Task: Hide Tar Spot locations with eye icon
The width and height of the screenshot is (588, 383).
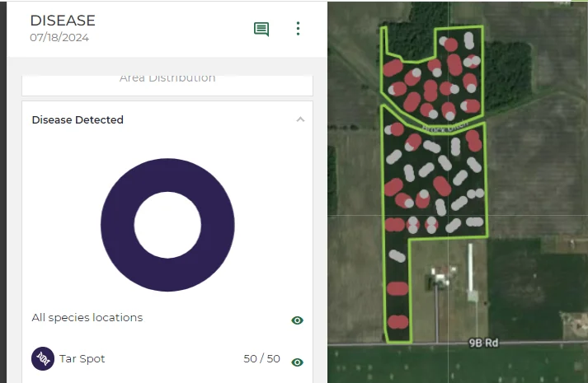Action: pyautogui.click(x=298, y=362)
